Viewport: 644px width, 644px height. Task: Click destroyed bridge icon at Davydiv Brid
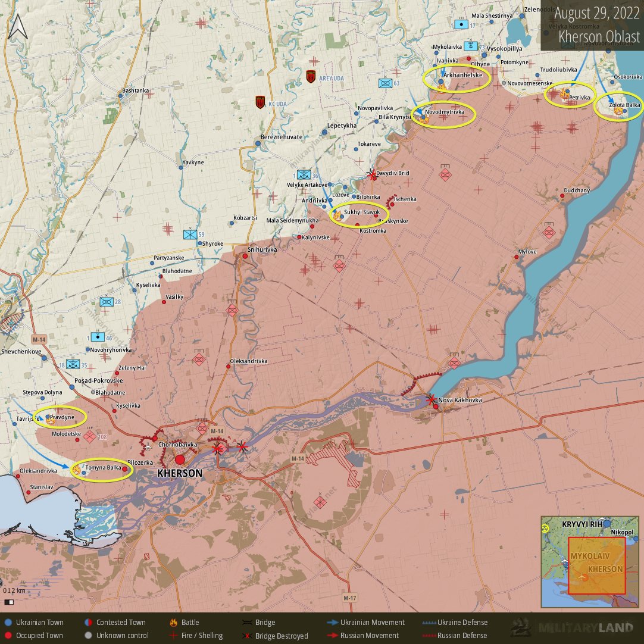371,174
